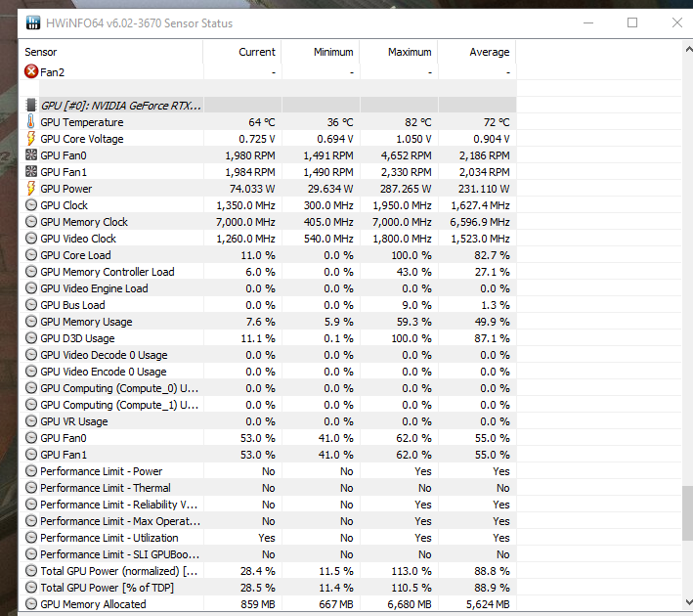Click the 5,624 MB average memory allocated
The image size is (693, 616).
coord(488,604)
